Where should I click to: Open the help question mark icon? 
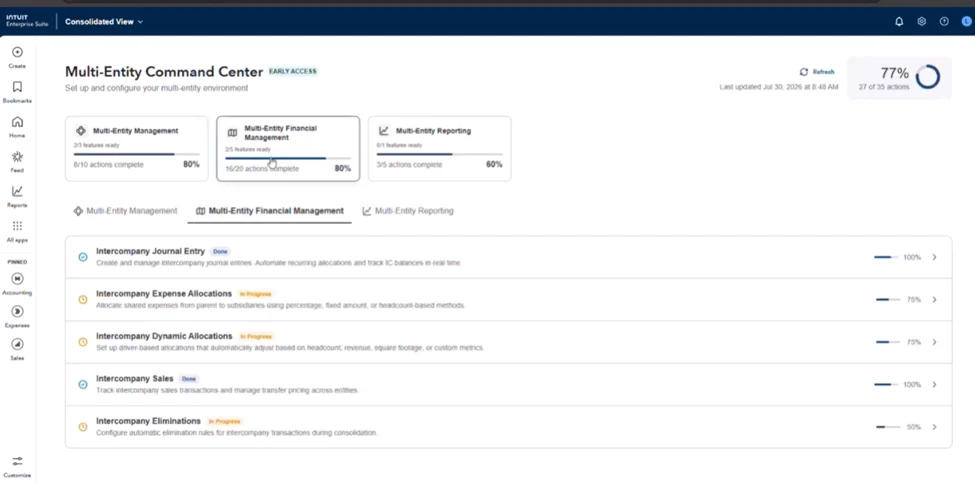[944, 21]
